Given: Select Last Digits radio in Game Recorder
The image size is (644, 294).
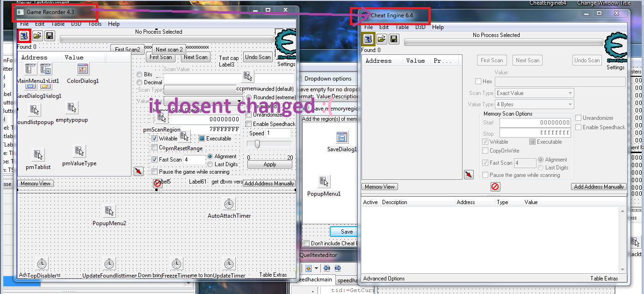Looking at the screenshot, I should pos(210,164).
